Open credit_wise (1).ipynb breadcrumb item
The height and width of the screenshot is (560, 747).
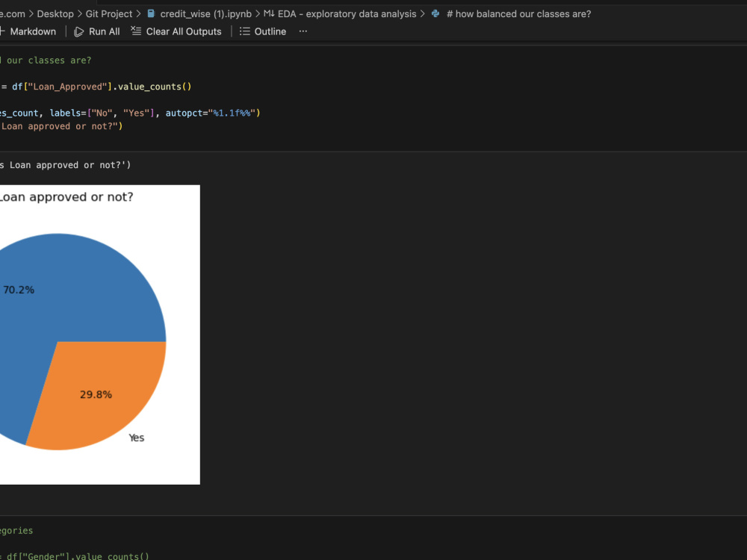[206, 13]
